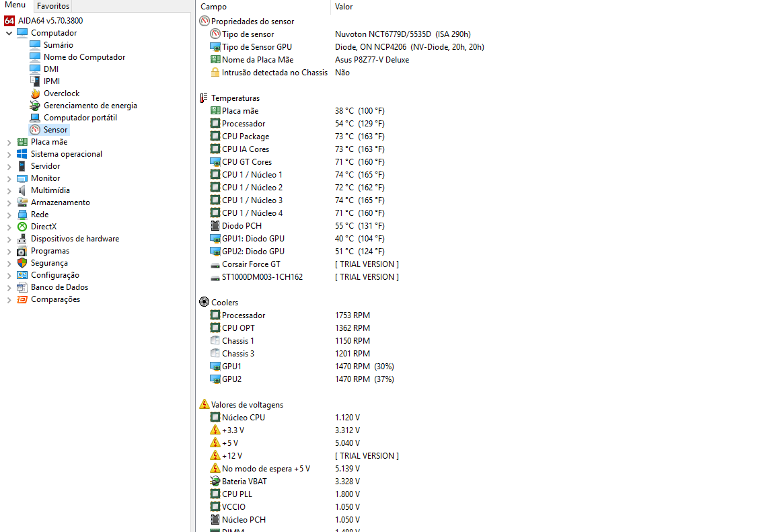The image size is (775, 532).
Task: Expand the Placa mãe node
Action: 9,143
